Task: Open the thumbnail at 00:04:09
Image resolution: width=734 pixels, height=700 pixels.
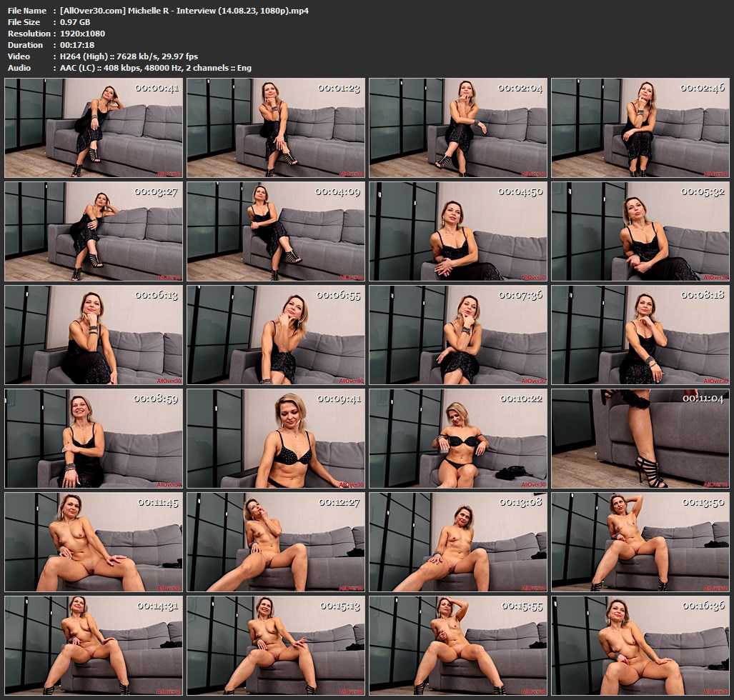Action: pos(276,231)
